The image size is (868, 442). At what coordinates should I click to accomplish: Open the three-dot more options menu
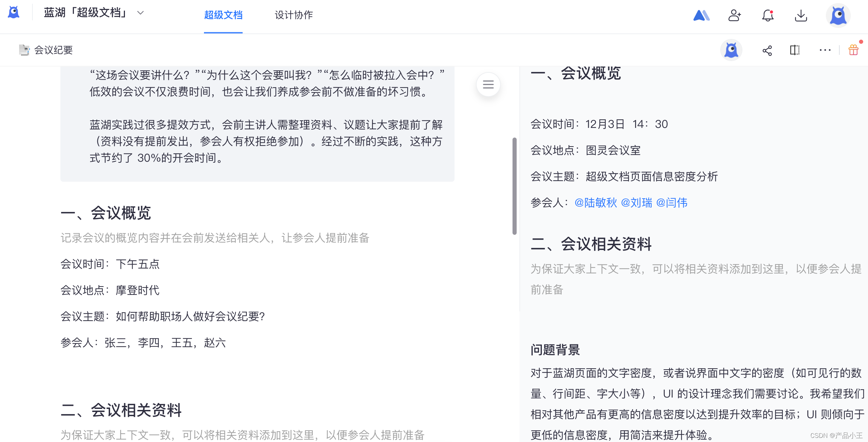[825, 50]
